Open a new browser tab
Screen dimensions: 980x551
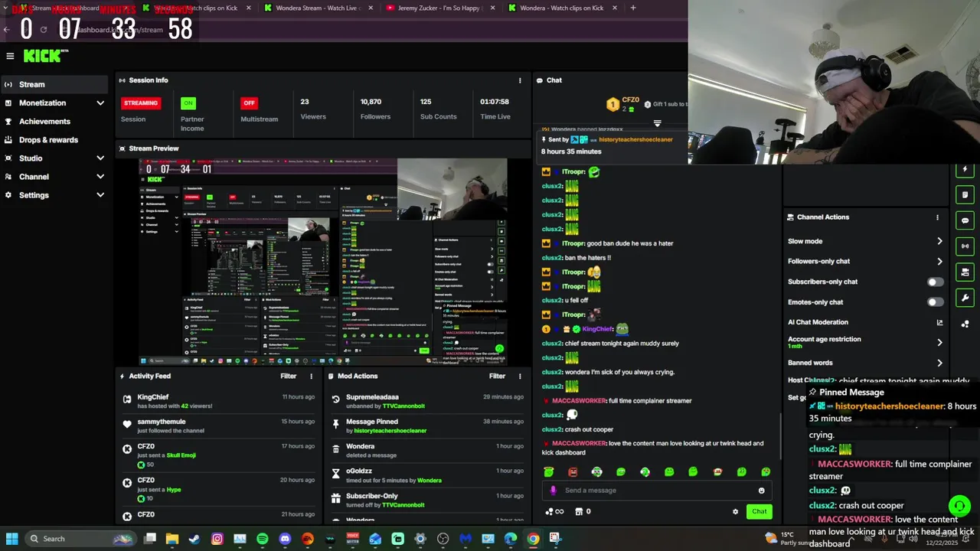[633, 8]
